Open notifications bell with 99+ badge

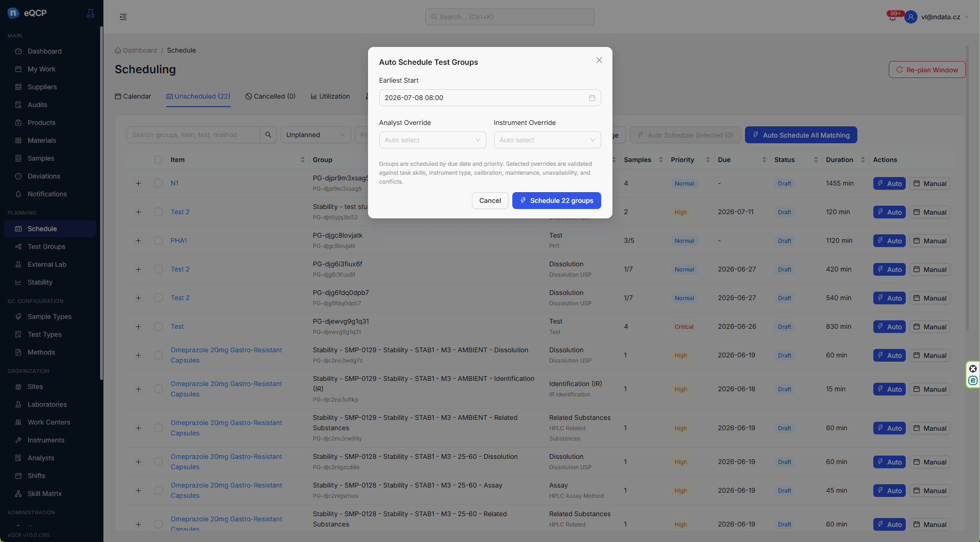pos(892,17)
